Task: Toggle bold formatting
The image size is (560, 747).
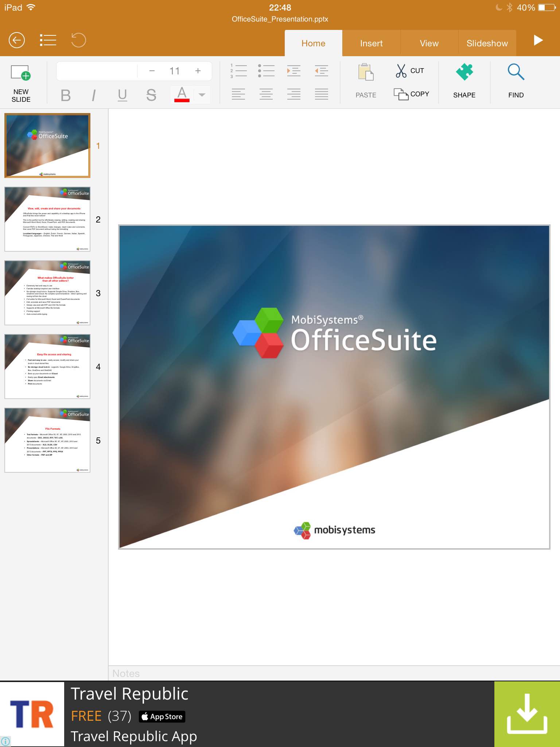Action: 66,96
